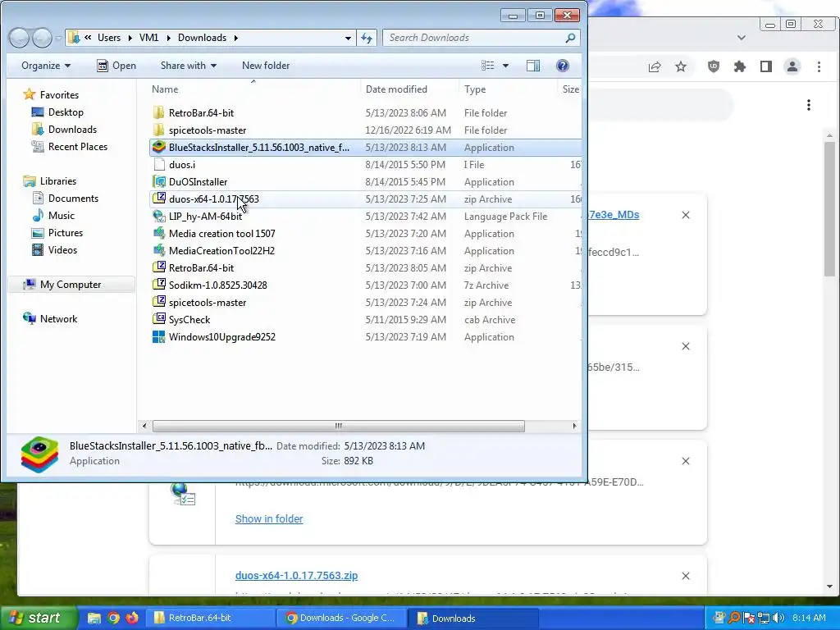Click right arrow of horizontal scrollbar

tap(574, 426)
